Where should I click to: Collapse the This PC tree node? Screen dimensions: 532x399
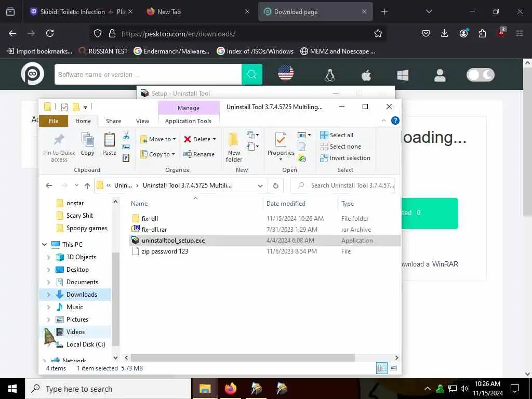click(45, 244)
